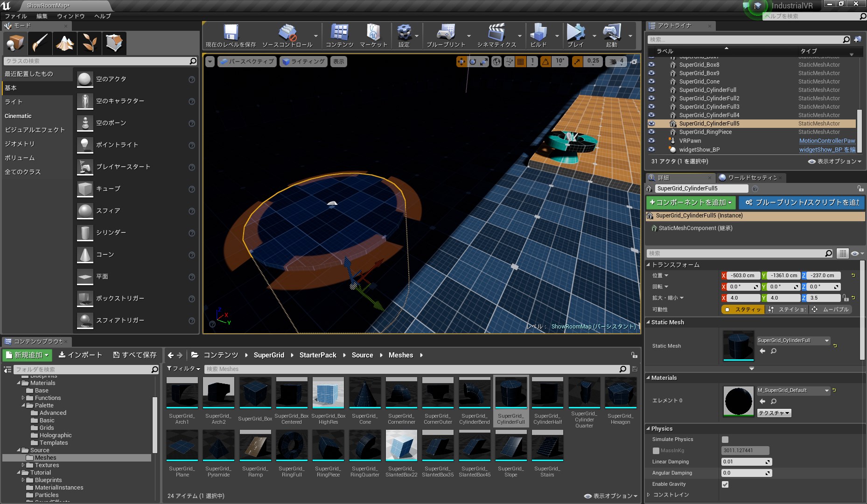Click the Add New button in Content Browser
Screen dimensions: 867x504
point(28,355)
